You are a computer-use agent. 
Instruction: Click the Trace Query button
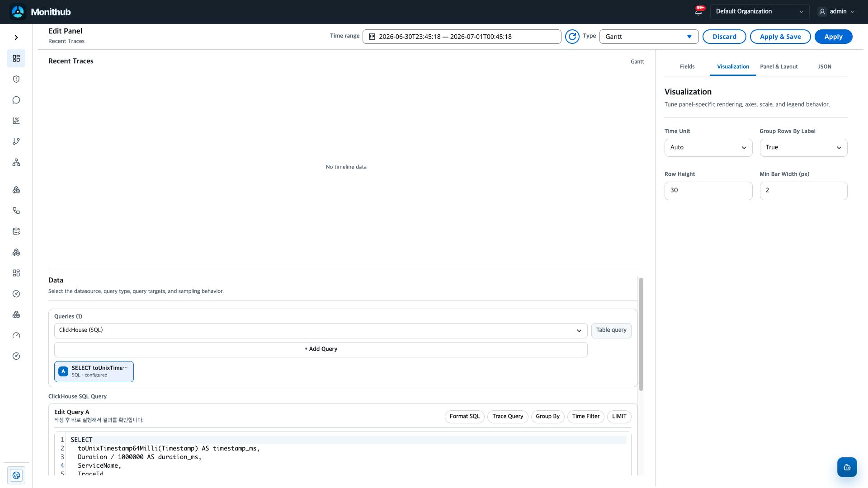pos(508,417)
